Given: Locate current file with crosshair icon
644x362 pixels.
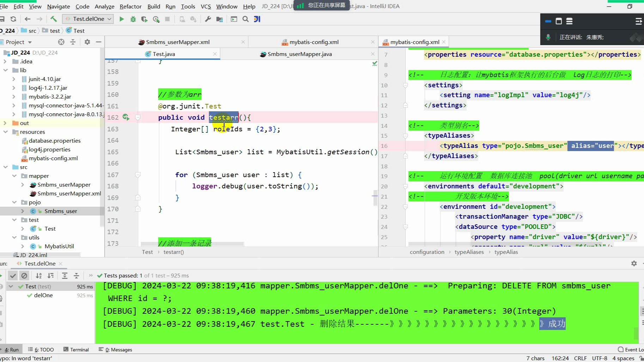Looking at the screenshot, I should [61, 42].
